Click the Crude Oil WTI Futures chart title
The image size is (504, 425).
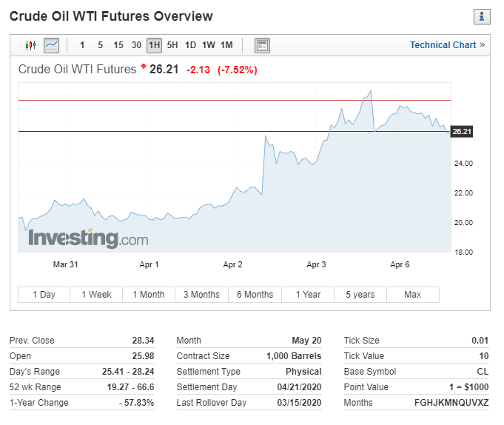pos(77,70)
